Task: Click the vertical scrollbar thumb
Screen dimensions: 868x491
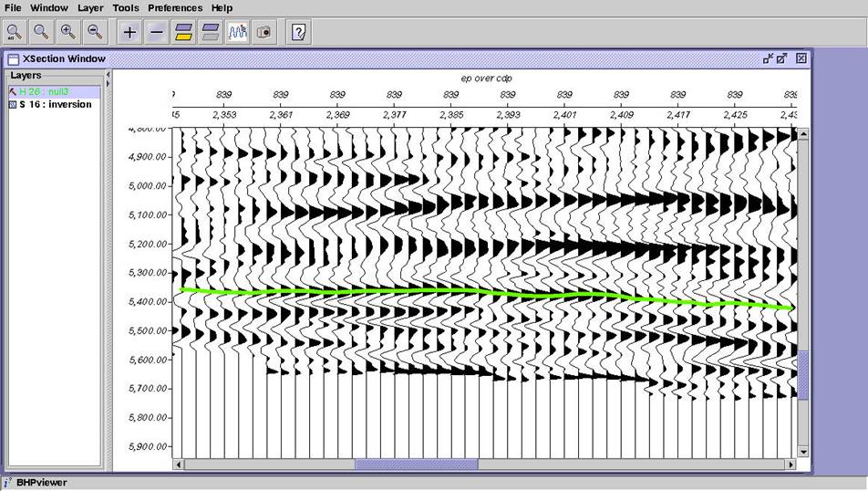Action: [x=802, y=374]
